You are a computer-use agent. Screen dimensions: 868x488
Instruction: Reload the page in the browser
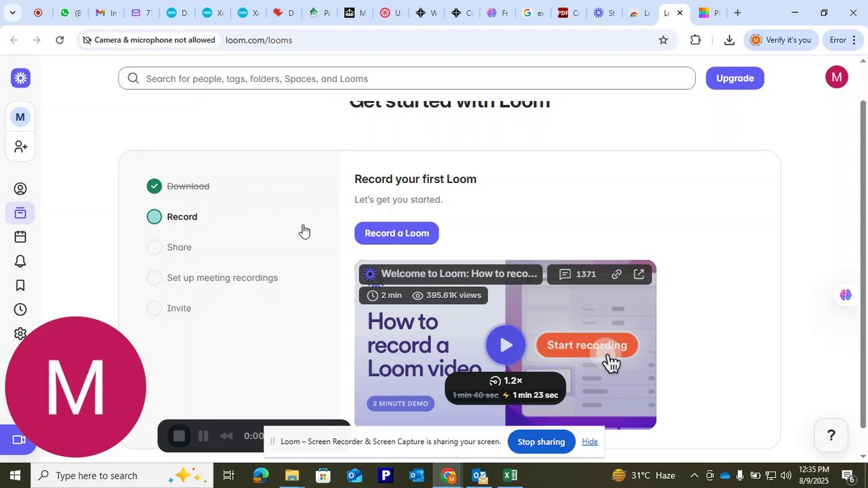[x=60, y=40]
